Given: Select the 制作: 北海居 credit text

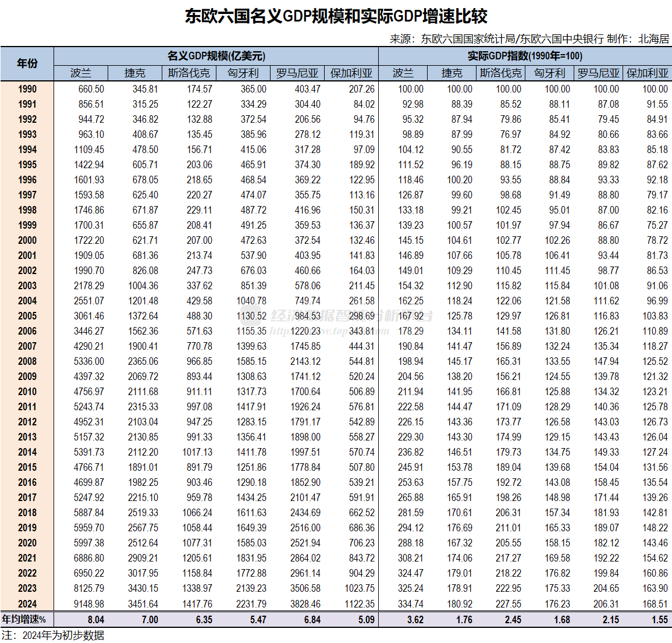Looking at the screenshot, I should point(641,40).
